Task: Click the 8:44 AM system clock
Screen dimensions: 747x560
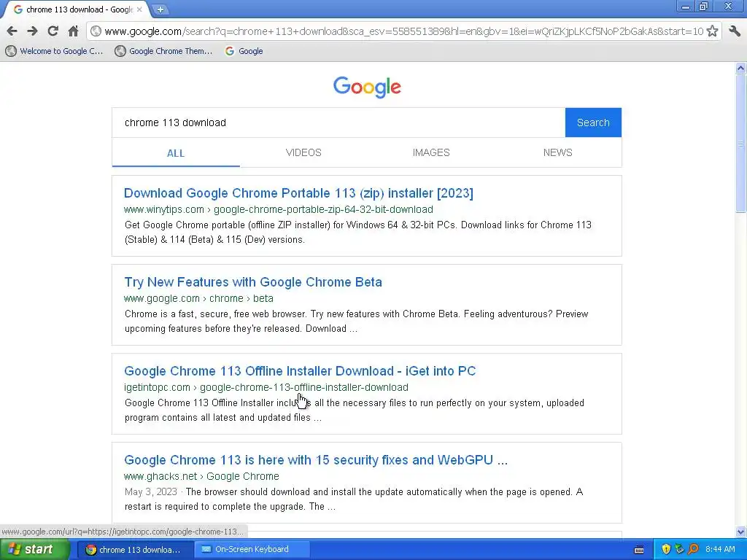Action: pos(720,550)
